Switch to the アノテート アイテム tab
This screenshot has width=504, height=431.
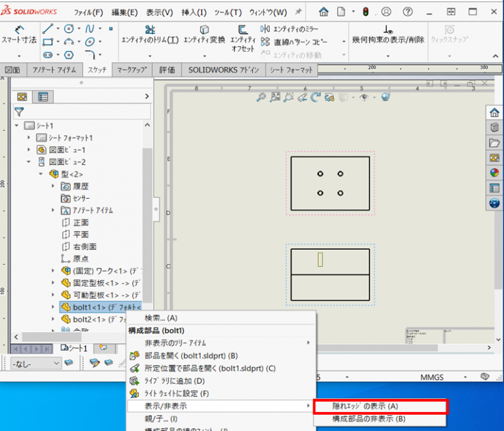(x=54, y=70)
